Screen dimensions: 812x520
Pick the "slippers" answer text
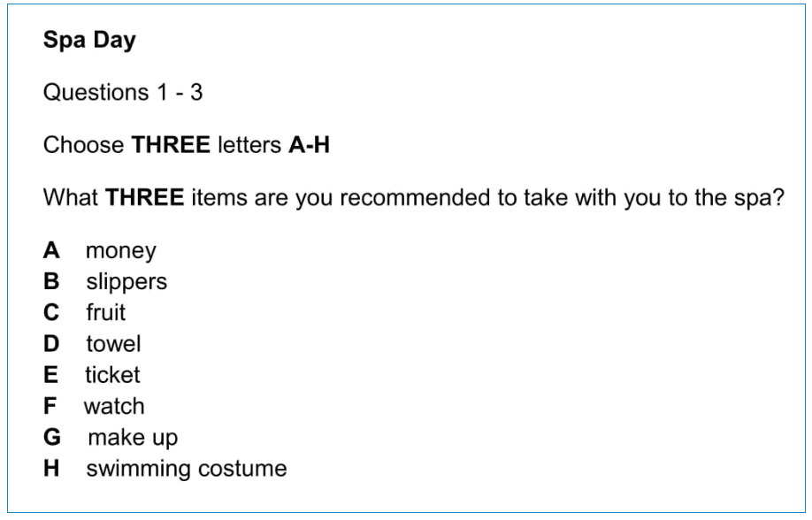click(126, 282)
